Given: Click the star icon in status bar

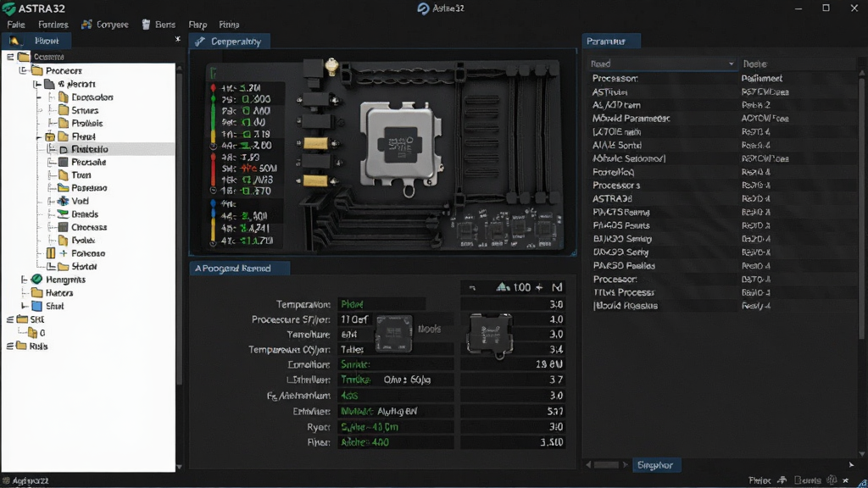Looking at the screenshot, I should tap(845, 480).
